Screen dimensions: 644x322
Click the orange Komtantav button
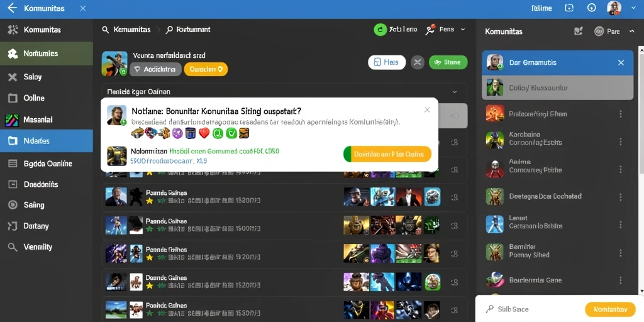(x=610, y=309)
